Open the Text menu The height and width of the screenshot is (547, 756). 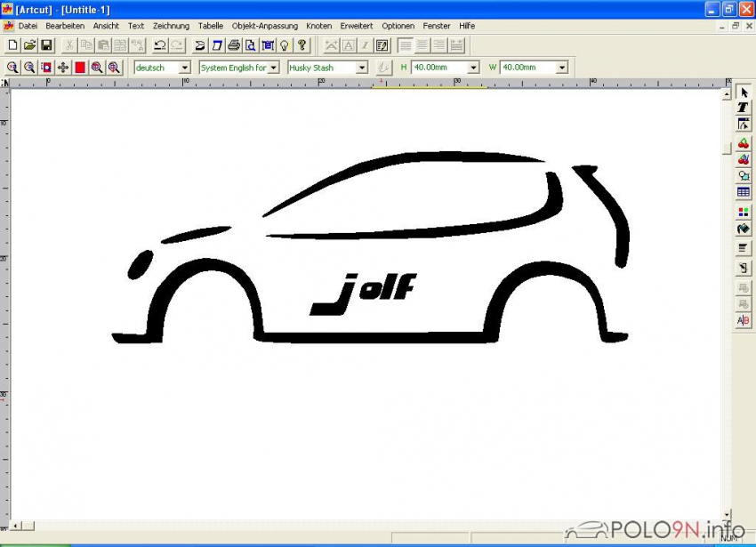tap(136, 26)
